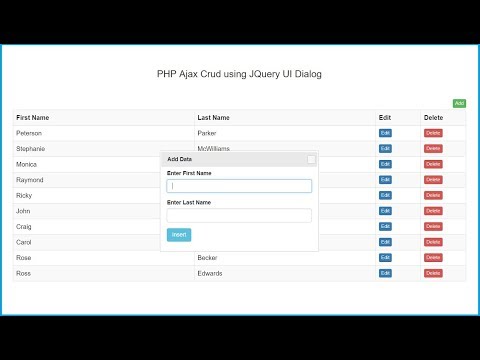Edit the Ricky row
Screen dimensions: 480x360
(x=385, y=195)
